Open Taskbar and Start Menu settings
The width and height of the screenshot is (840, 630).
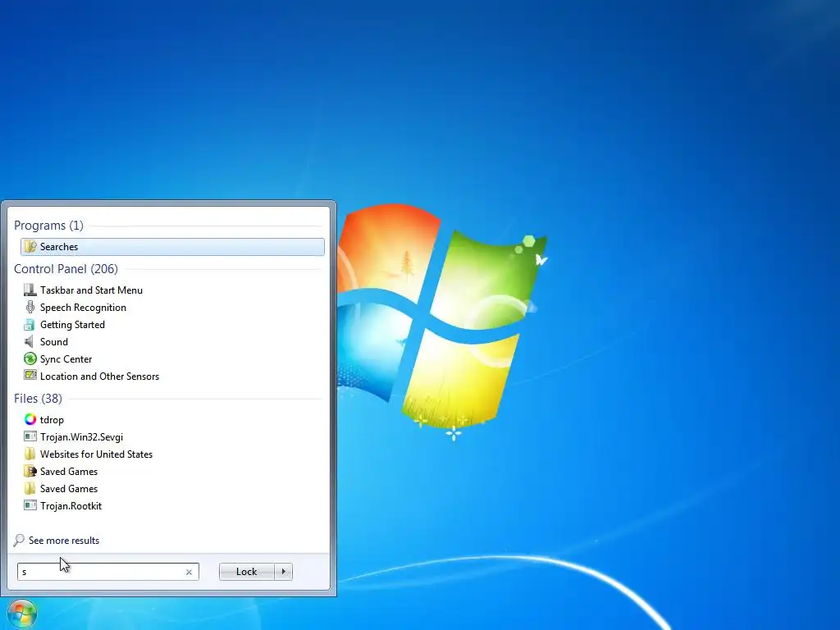point(172,290)
